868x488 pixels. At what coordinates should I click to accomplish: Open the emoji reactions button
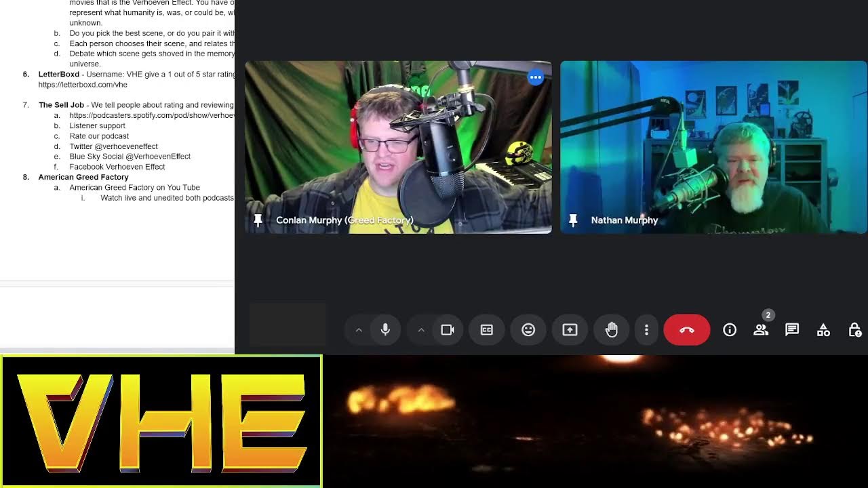click(528, 330)
